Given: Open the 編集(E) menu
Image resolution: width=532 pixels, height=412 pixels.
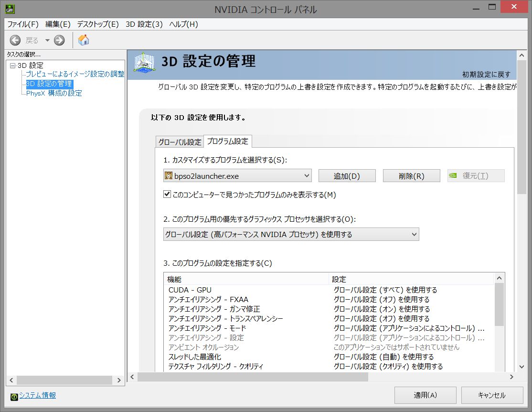Looking at the screenshot, I should click(58, 24).
